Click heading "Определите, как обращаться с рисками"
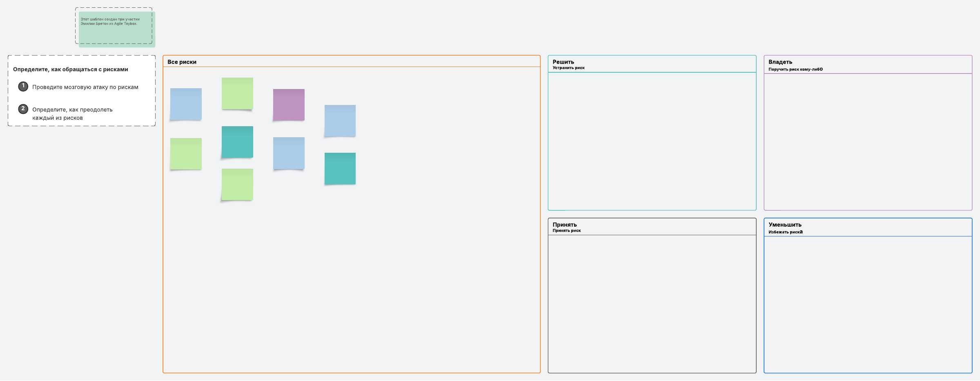This screenshot has width=980, height=381. click(x=71, y=69)
